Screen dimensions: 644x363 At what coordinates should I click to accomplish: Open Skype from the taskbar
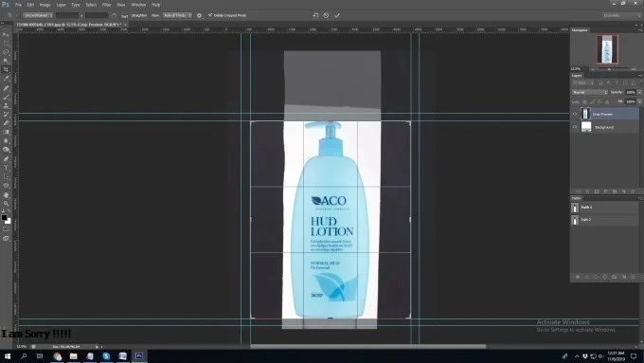click(106, 356)
